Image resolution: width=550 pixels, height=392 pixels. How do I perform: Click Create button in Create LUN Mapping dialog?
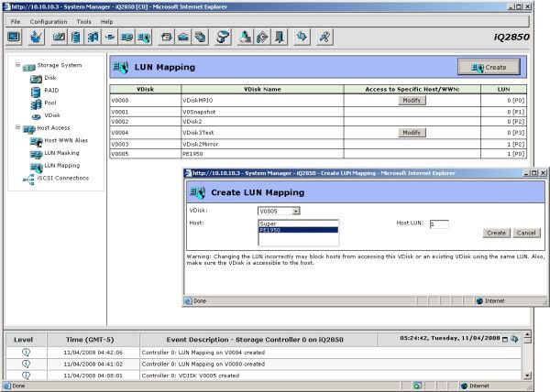click(496, 233)
